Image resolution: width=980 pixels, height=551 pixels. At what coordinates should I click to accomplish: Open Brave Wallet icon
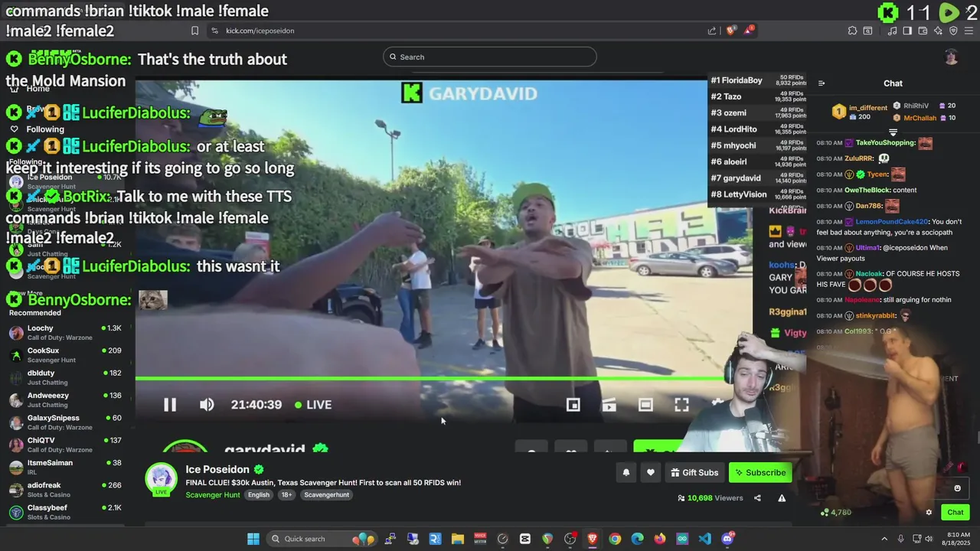tap(923, 31)
